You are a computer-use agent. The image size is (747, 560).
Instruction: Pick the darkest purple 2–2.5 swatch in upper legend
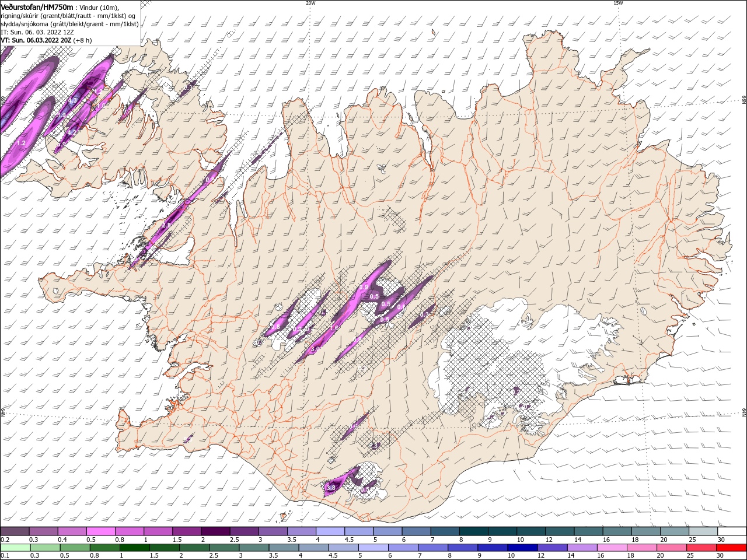215,531
